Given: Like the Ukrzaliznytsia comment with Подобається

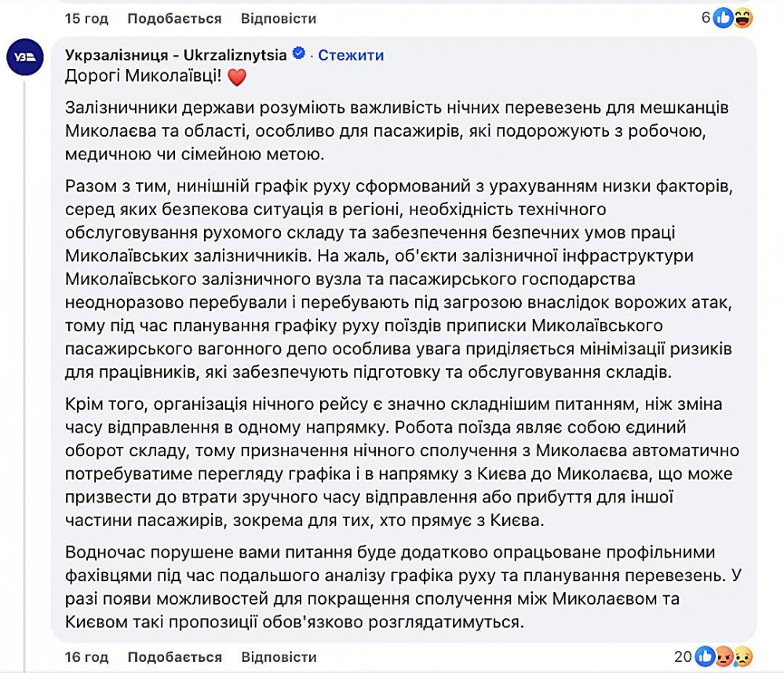Looking at the screenshot, I should coord(174,657).
